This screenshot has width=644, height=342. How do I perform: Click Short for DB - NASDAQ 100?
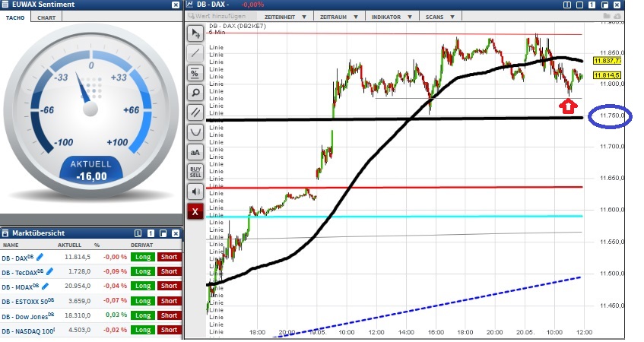coord(169,330)
